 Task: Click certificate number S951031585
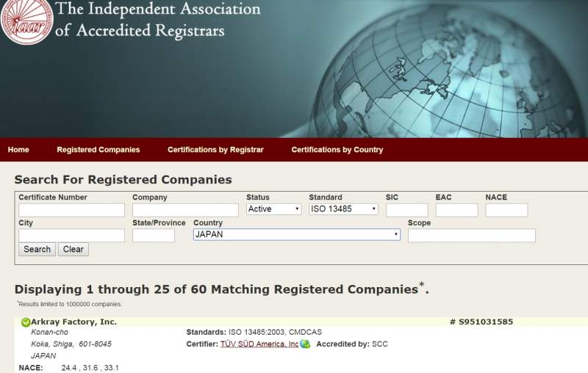(x=481, y=322)
